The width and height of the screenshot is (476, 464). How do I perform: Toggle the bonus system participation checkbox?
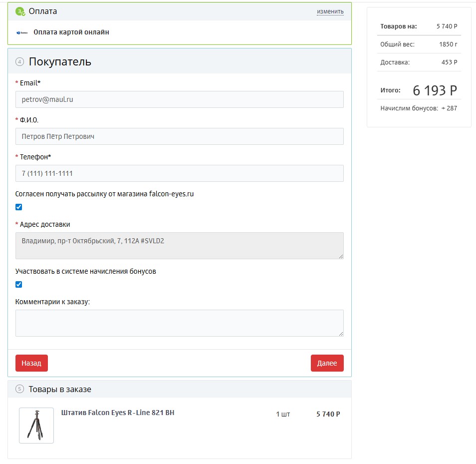[19, 285]
